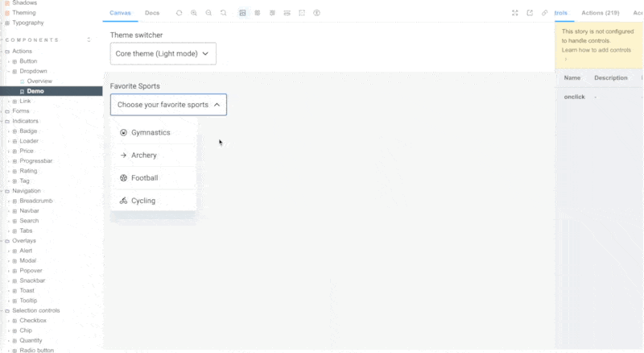The height and width of the screenshot is (353, 644).
Task: Open the Dropdown Overview doc
Action: 39,81
